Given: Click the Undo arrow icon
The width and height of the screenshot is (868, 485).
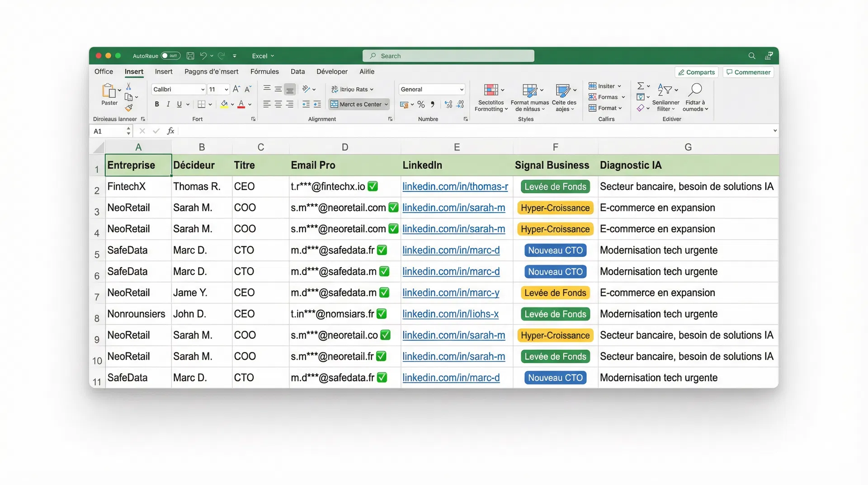Looking at the screenshot, I should (x=203, y=56).
